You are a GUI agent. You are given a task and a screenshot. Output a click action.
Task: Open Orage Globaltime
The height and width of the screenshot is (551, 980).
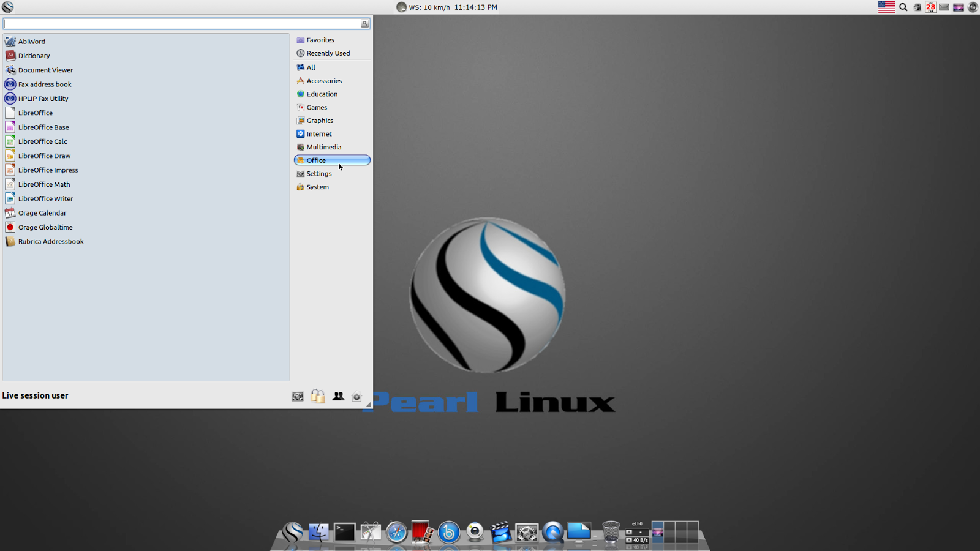[39, 227]
